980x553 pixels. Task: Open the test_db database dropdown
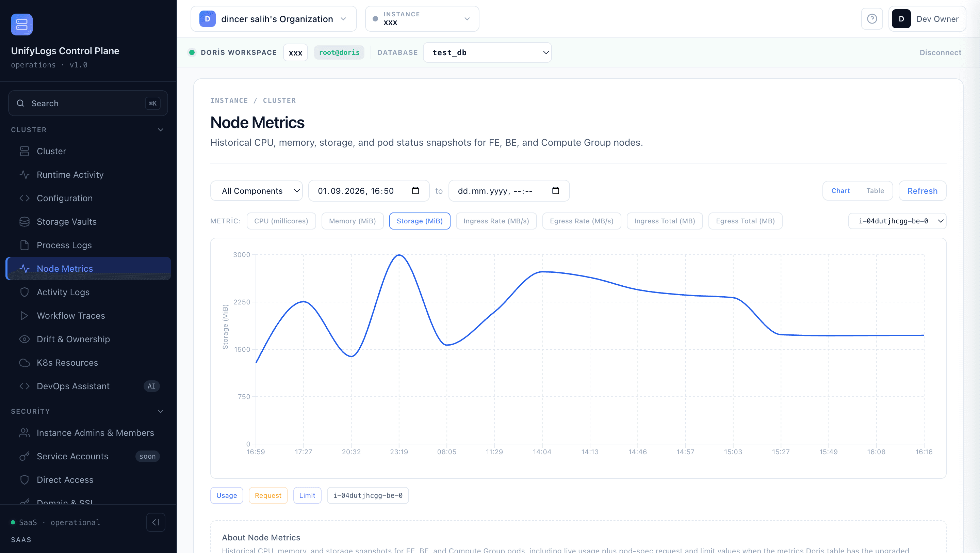[487, 52]
